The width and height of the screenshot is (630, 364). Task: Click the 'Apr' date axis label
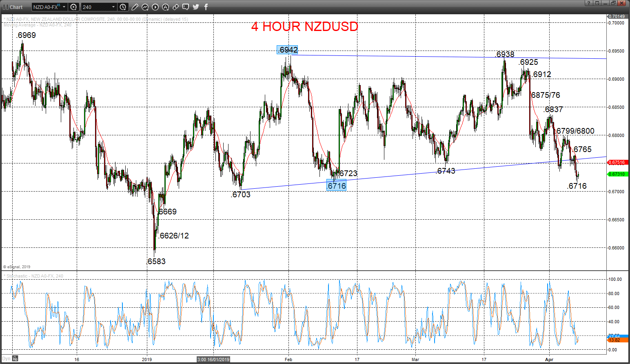(x=549, y=360)
